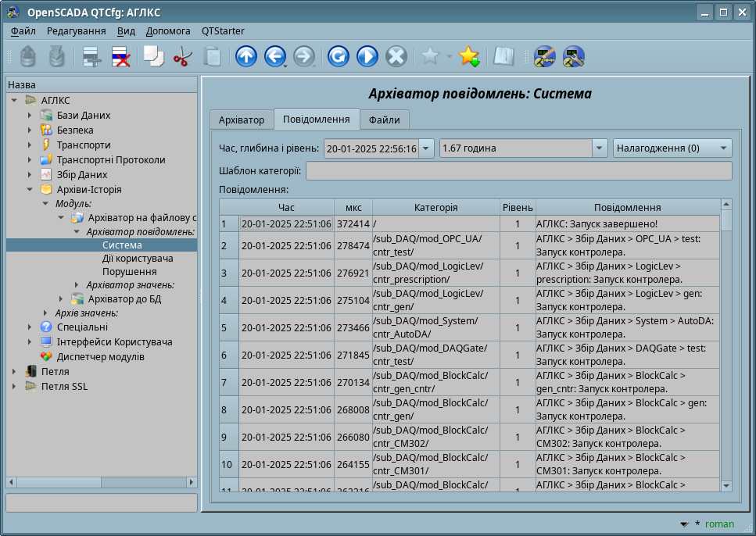Expand the 'Бази Даних' tree node
Image resolution: width=756 pixels, height=536 pixels.
[30, 116]
